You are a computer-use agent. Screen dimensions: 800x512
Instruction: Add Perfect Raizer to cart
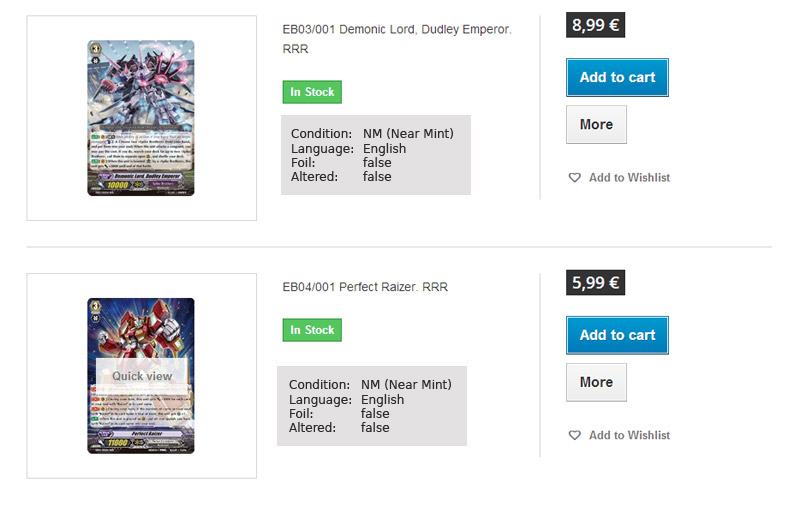617,335
